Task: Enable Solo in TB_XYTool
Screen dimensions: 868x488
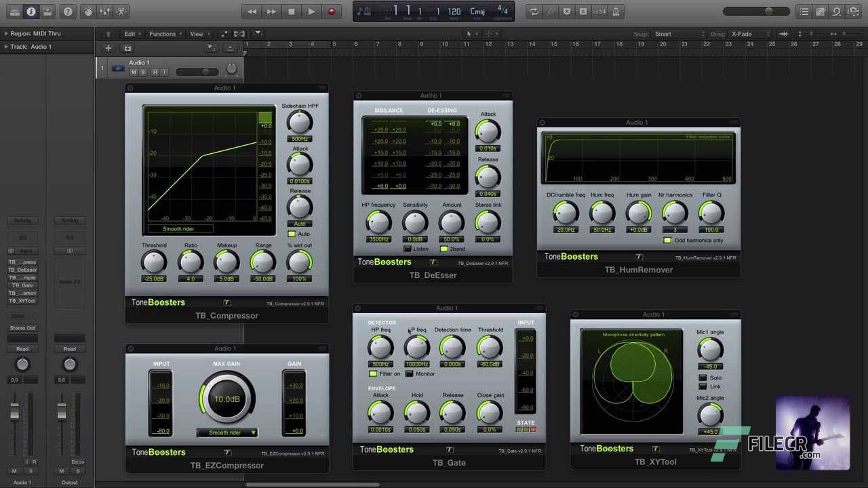Action: [703, 378]
